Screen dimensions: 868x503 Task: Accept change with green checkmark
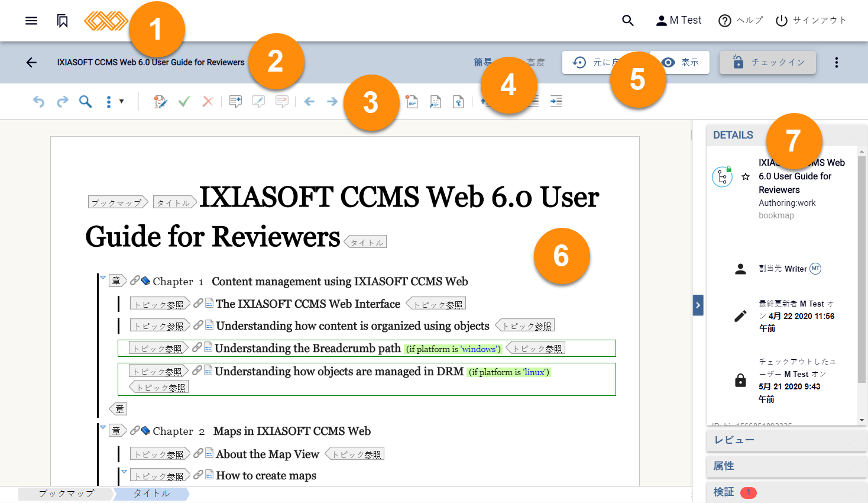[x=184, y=102]
